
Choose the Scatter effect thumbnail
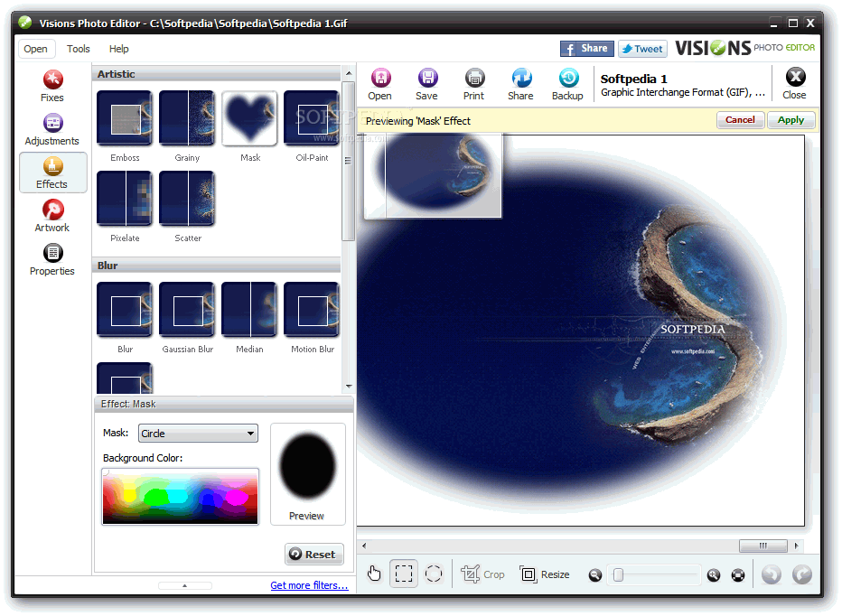(x=187, y=199)
